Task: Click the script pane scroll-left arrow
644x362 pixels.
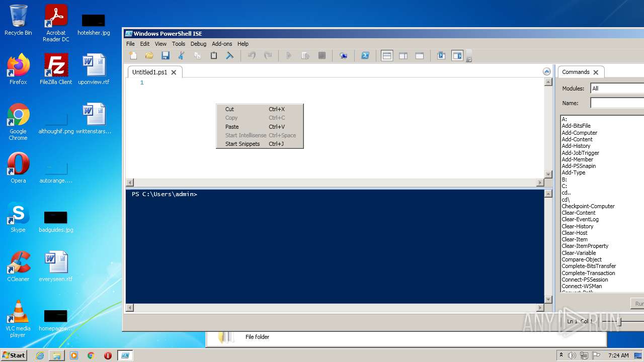Action: coord(130,183)
